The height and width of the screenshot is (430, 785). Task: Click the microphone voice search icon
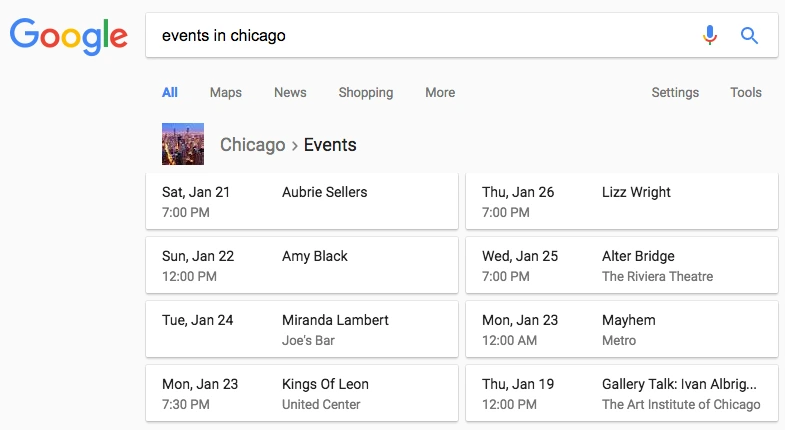pos(710,36)
